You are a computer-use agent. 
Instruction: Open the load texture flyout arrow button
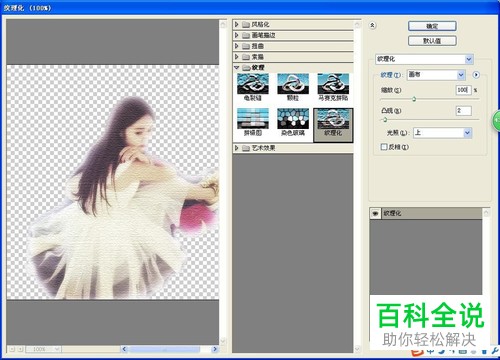tap(476, 75)
